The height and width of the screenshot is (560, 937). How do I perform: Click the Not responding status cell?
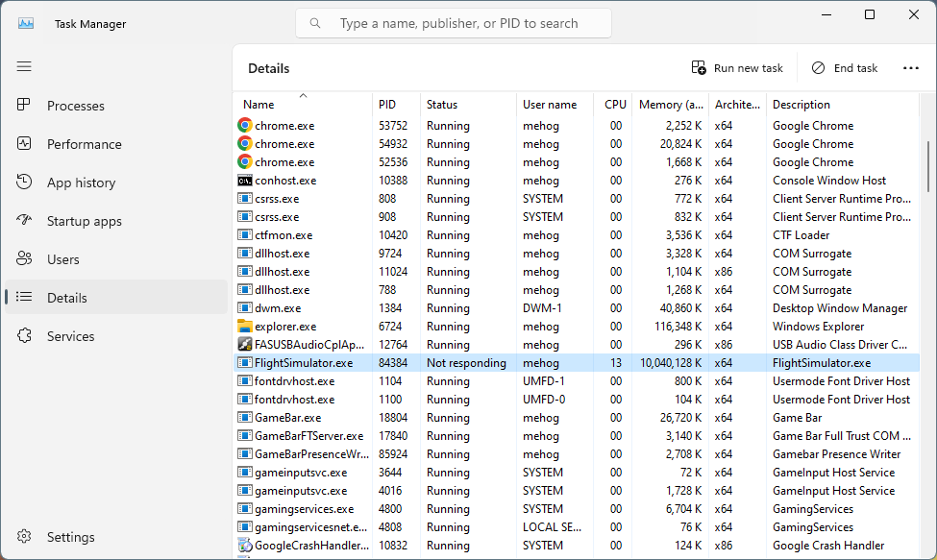pyautogui.click(x=466, y=363)
